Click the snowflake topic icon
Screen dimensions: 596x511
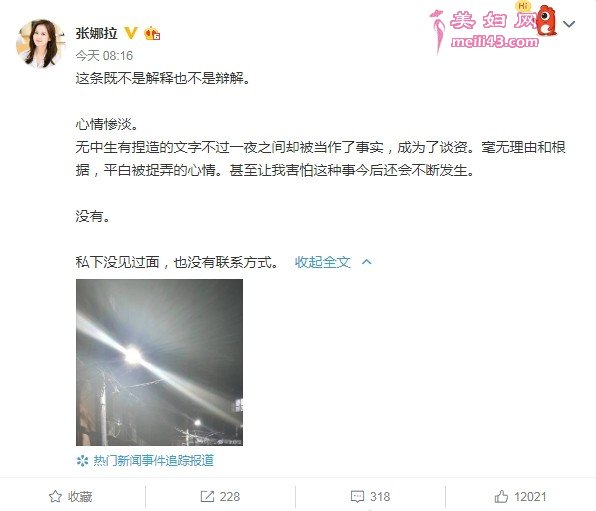pyautogui.click(x=82, y=461)
